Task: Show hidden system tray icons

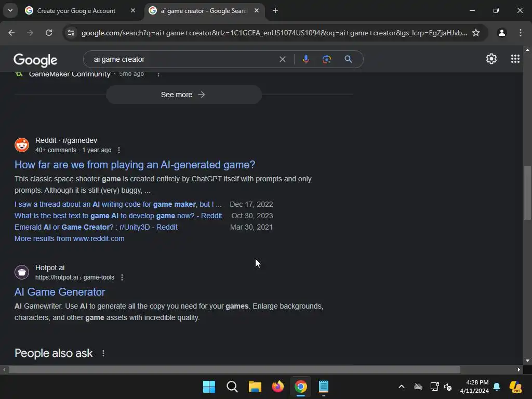Action: 402,387
